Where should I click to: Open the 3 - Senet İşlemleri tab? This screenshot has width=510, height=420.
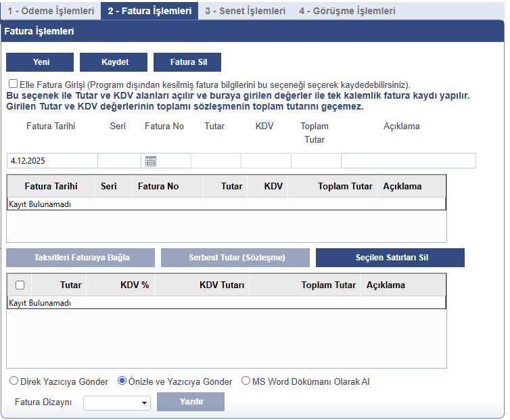pos(245,11)
